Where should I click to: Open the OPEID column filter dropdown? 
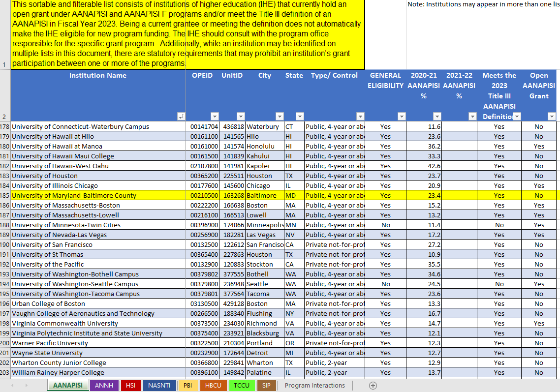[214, 117]
